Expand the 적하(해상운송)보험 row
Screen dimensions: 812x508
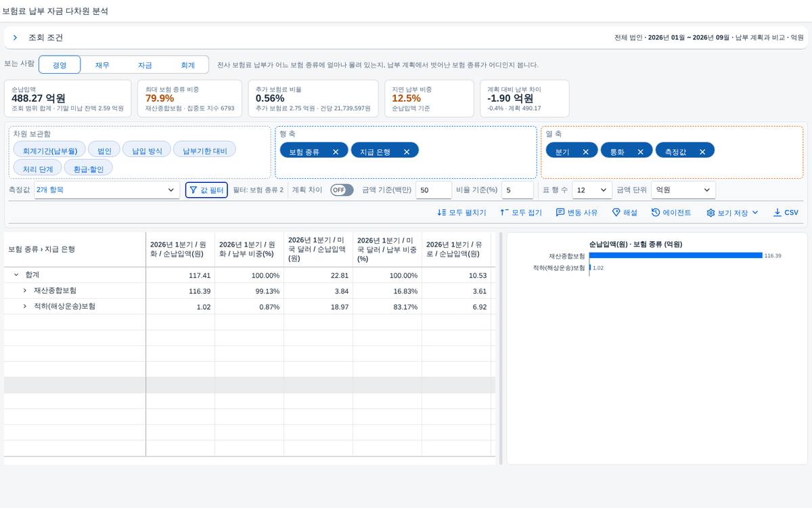pyautogui.click(x=25, y=306)
